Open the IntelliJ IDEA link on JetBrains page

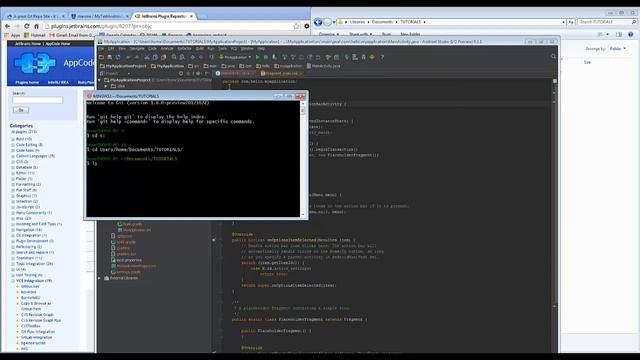(58, 82)
